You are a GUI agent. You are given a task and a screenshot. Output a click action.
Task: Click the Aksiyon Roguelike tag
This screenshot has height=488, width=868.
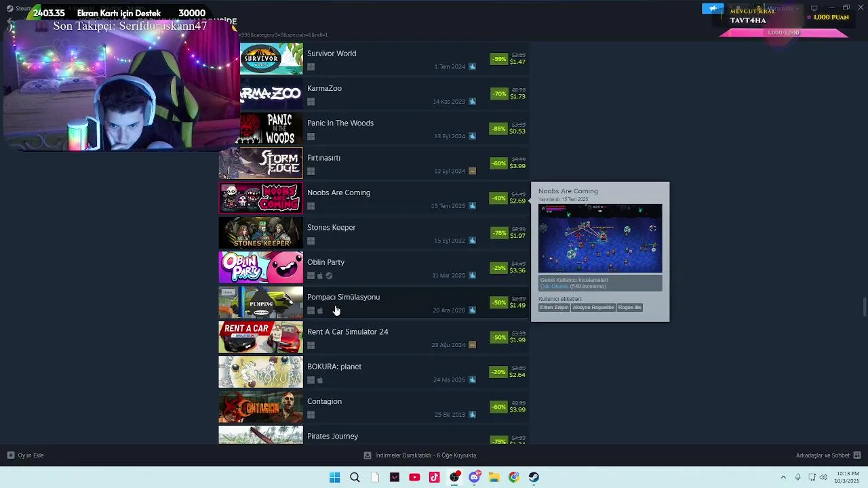(593, 308)
